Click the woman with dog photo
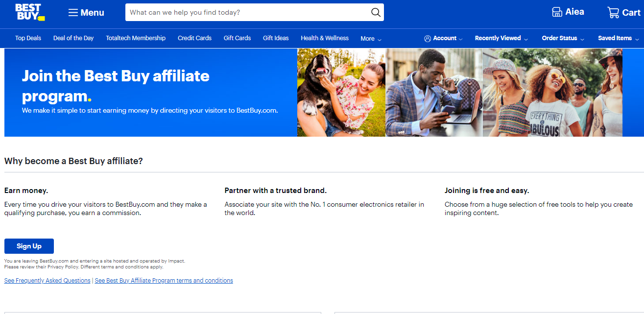Screen dimensions: 644x314 [x=341, y=93]
